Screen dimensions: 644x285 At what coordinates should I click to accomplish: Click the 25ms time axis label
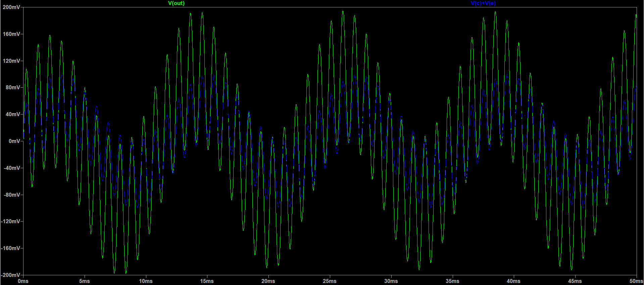(330, 281)
